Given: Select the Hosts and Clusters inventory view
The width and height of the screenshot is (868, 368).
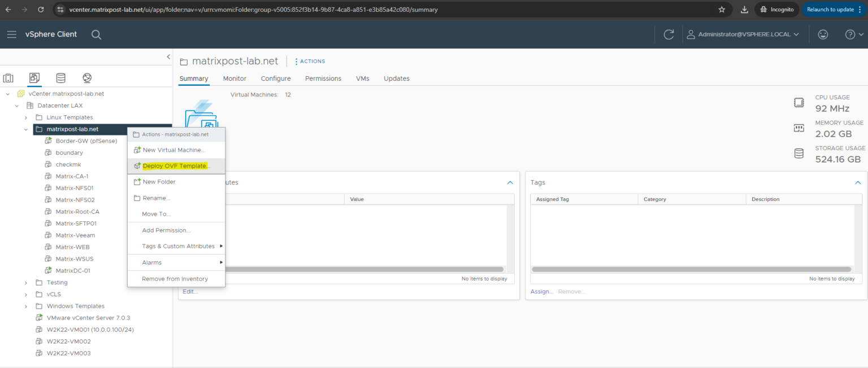Looking at the screenshot, I should tap(8, 78).
